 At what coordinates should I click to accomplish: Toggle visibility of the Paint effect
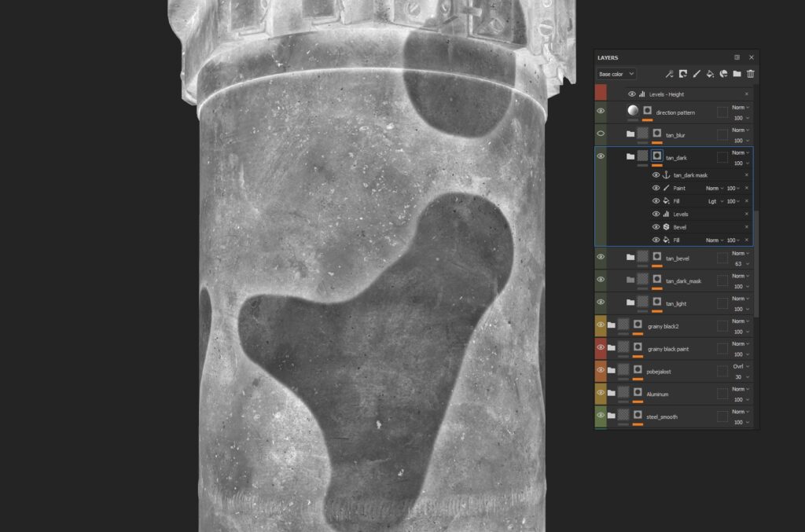[656, 188]
